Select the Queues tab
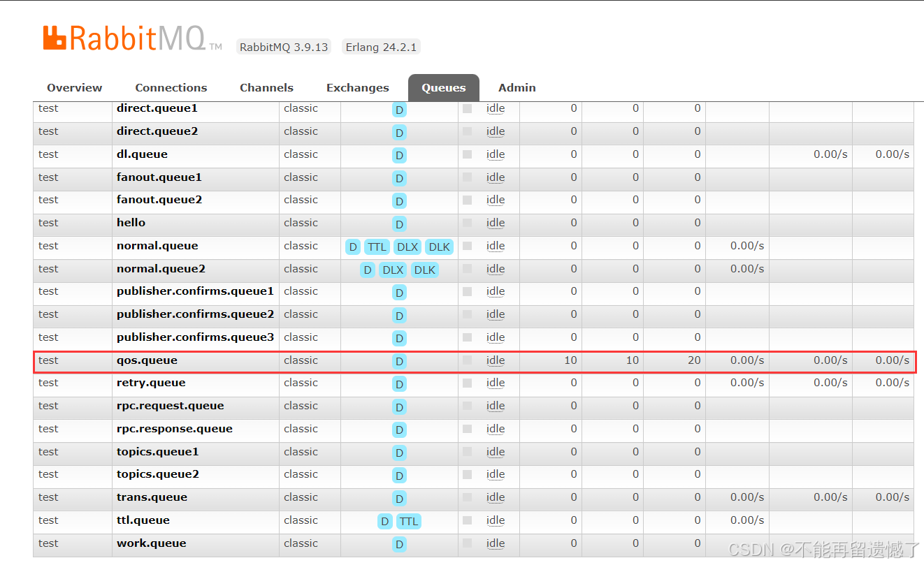This screenshot has height=565, width=924. click(x=444, y=88)
